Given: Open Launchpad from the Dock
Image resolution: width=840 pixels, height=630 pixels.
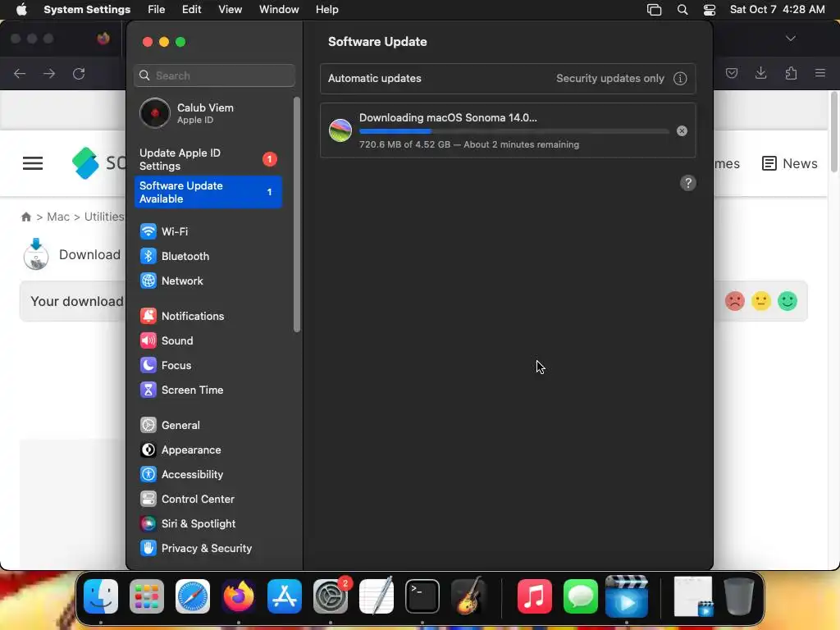Looking at the screenshot, I should point(147,596).
